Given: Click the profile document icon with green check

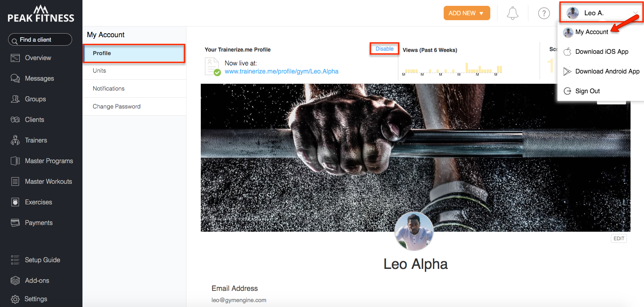Looking at the screenshot, I should 212,66.
